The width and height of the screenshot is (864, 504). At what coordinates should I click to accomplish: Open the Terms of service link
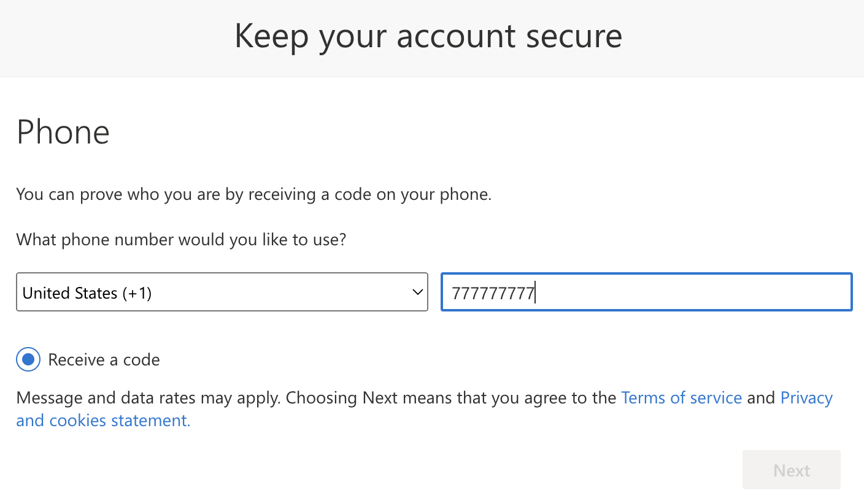681,398
